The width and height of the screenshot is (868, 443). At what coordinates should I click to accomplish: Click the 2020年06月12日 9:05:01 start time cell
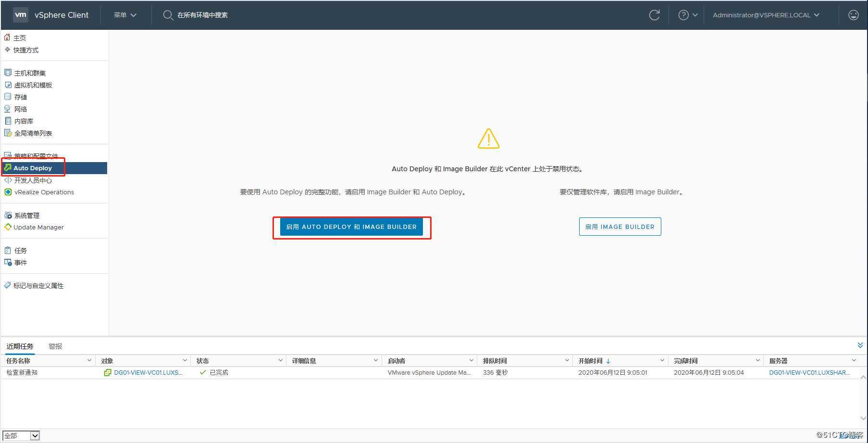tap(613, 372)
